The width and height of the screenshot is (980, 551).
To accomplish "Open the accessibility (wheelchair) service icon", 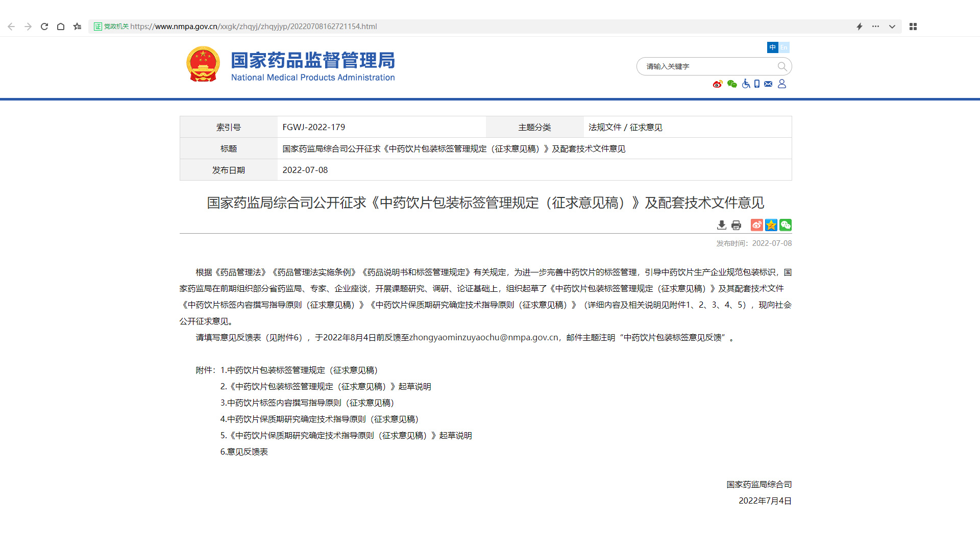I will tap(746, 84).
